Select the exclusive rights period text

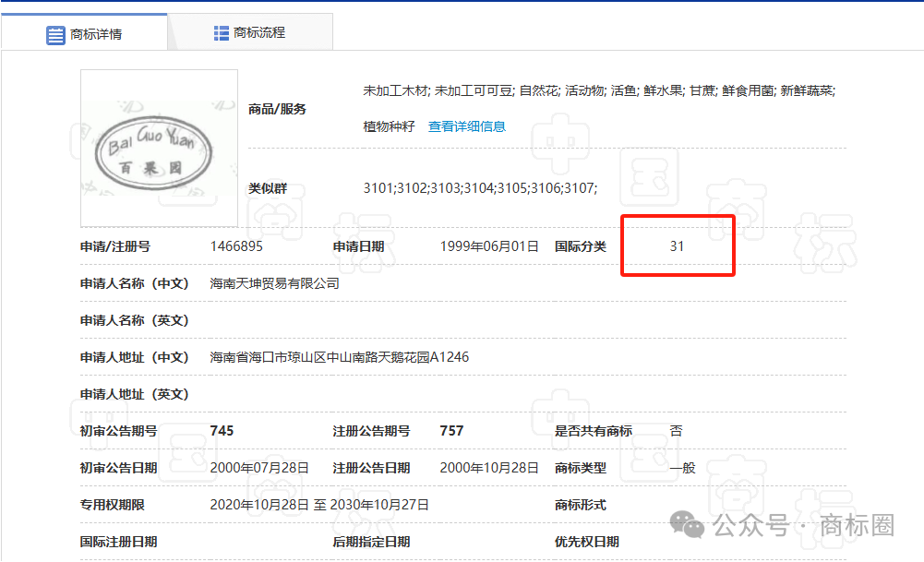click(317, 504)
